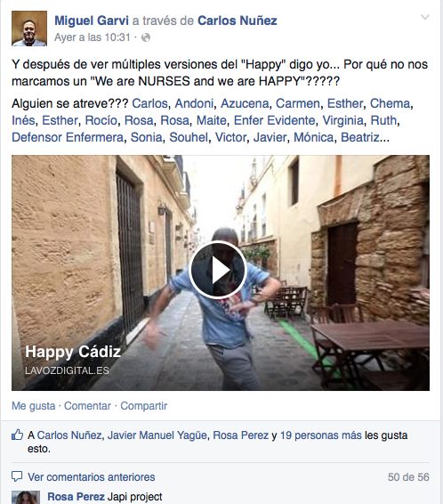Image resolution: width=443 pixels, height=504 pixels.
Task: Show the 19 personas más list
Action: (321, 435)
